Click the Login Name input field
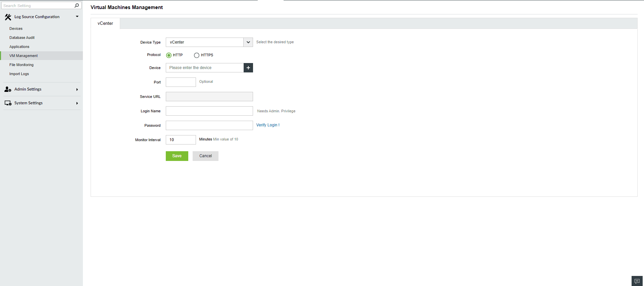 209,111
